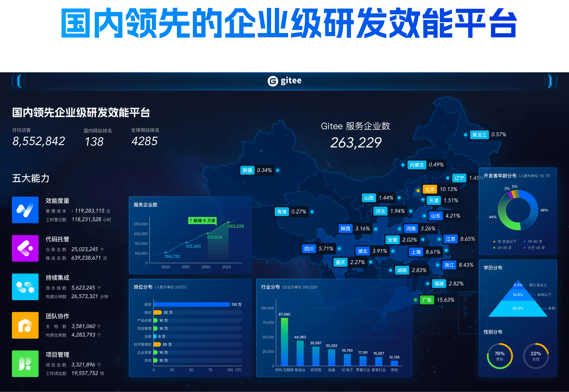Click the 2020 data point 104,732

pyautogui.click(x=166, y=252)
